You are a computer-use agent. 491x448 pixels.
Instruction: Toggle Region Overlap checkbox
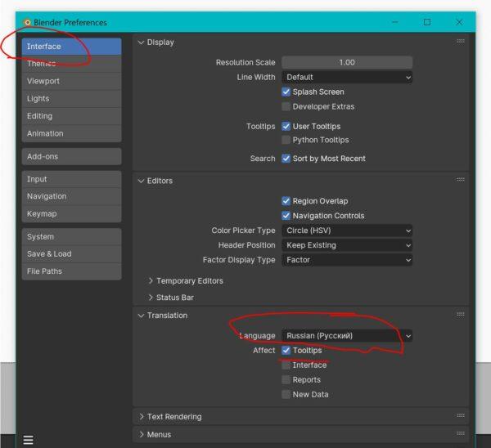pyautogui.click(x=286, y=201)
